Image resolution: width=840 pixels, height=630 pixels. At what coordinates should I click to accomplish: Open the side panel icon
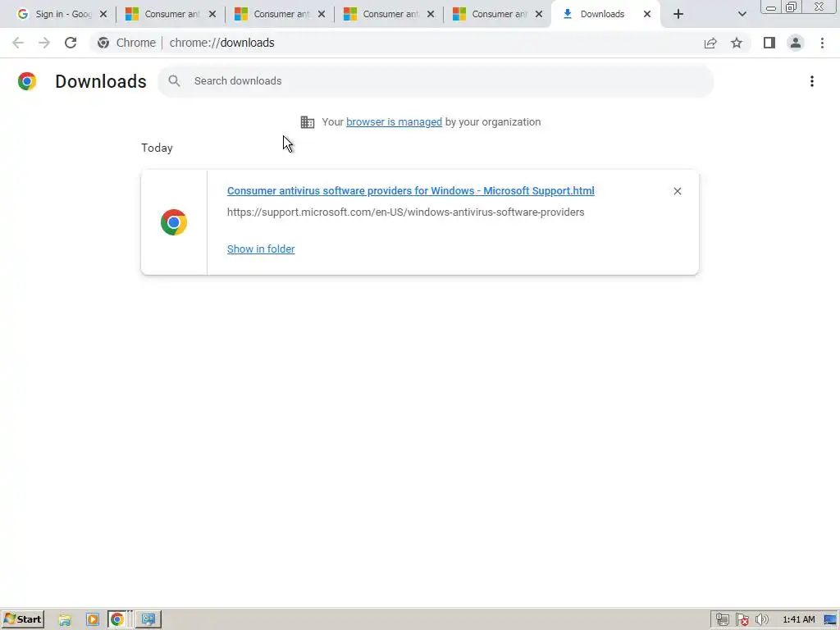[x=769, y=43]
